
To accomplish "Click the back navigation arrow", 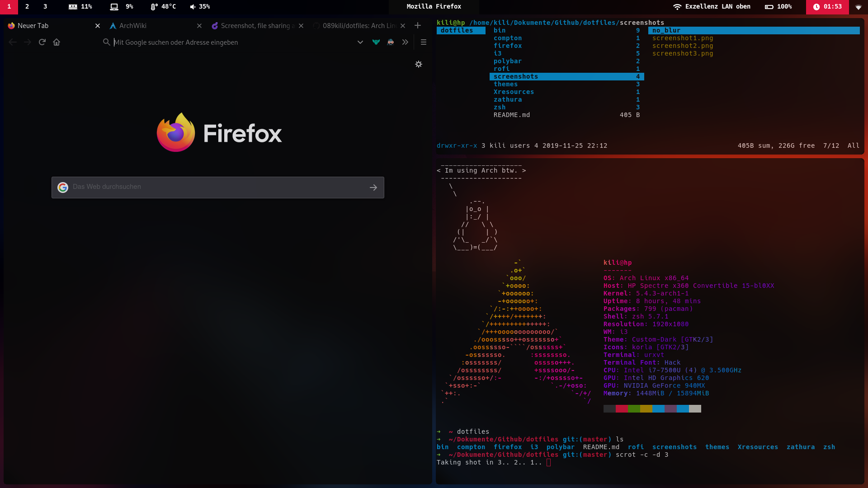I will 13,42.
